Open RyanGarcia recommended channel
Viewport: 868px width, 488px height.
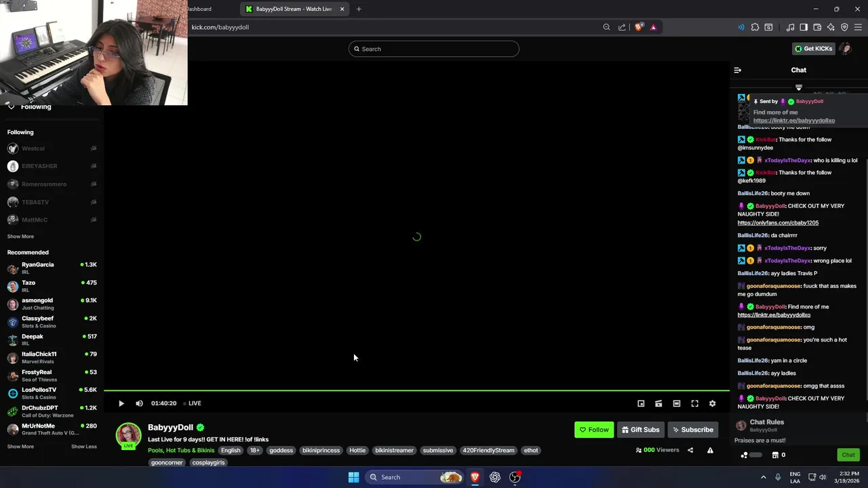pyautogui.click(x=52, y=268)
